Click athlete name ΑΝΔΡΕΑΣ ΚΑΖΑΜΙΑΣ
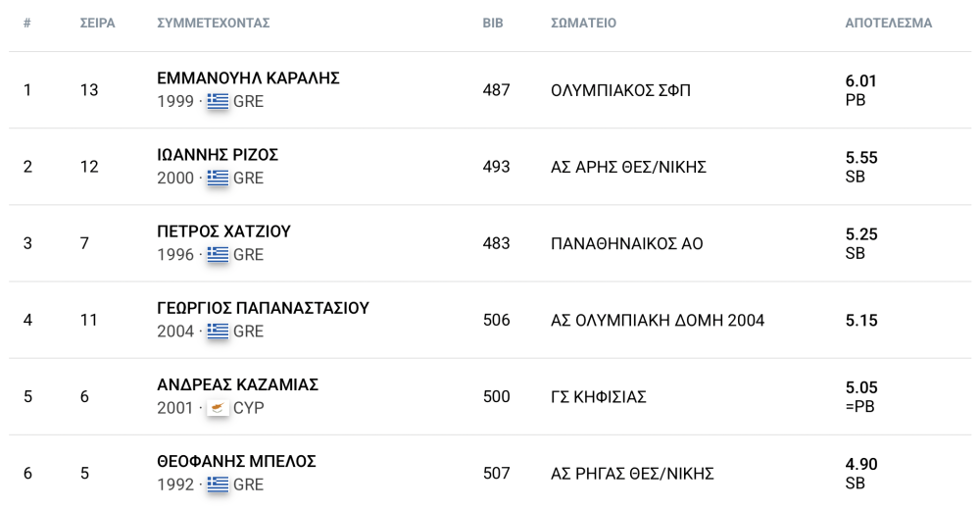This screenshot has height=510, width=980. coord(237,384)
